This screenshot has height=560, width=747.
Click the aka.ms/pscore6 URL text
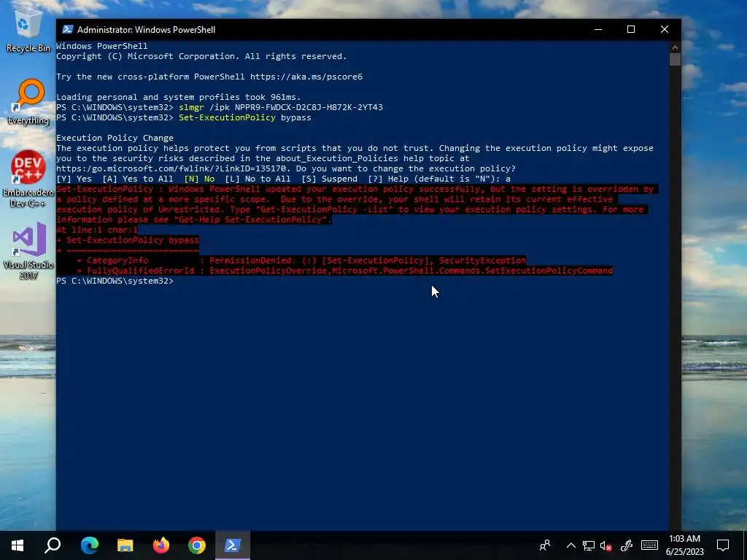pyautogui.click(x=306, y=77)
